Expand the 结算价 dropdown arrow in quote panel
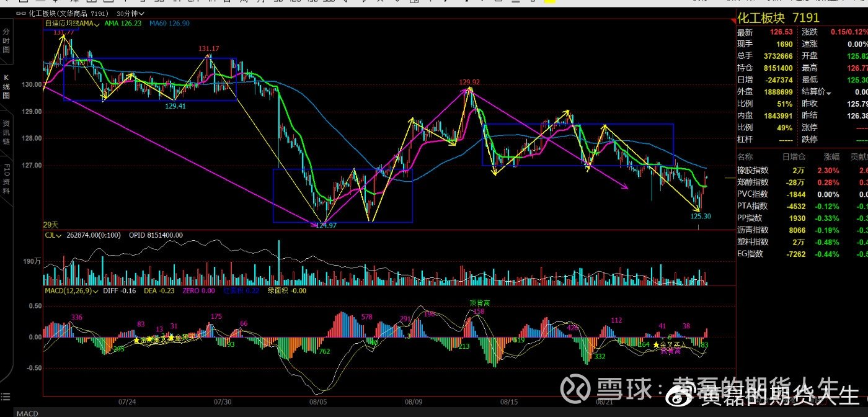 point(828,92)
